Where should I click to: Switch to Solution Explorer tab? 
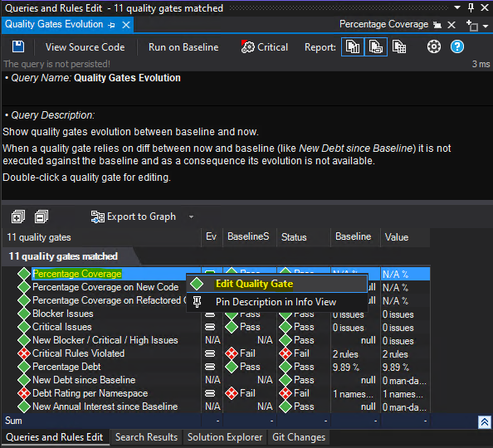[x=225, y=437]
